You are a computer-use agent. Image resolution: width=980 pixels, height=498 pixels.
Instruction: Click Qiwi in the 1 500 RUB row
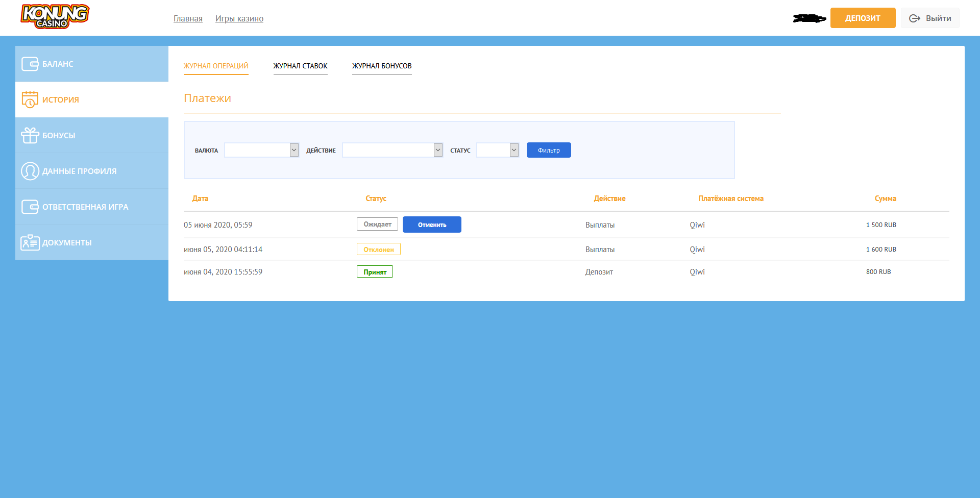point(697,225)
